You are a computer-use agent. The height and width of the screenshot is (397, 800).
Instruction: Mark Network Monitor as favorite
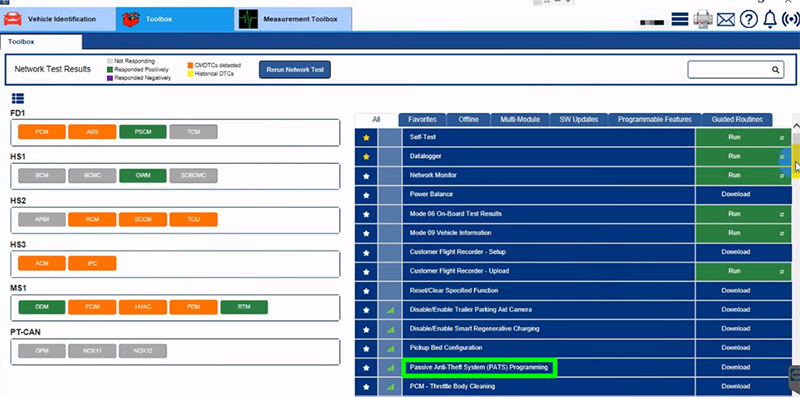(x=366, y=176)
